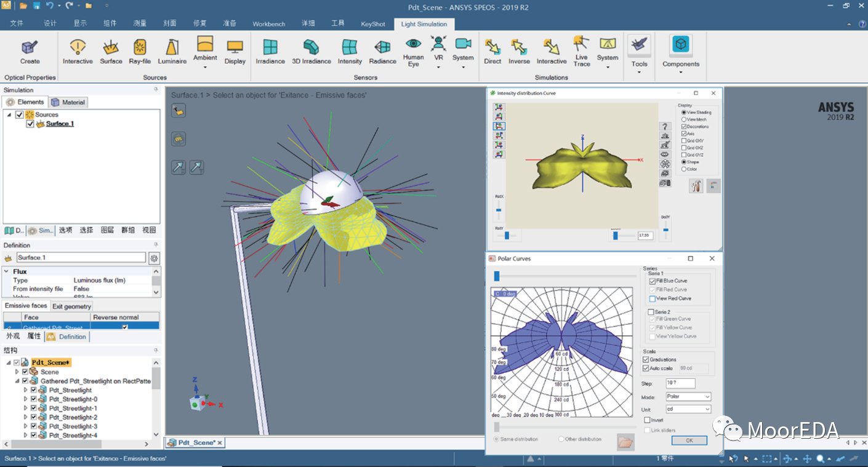
Task: Expand the Pdt_Streetlight-0 tree node
Action: 25,399
